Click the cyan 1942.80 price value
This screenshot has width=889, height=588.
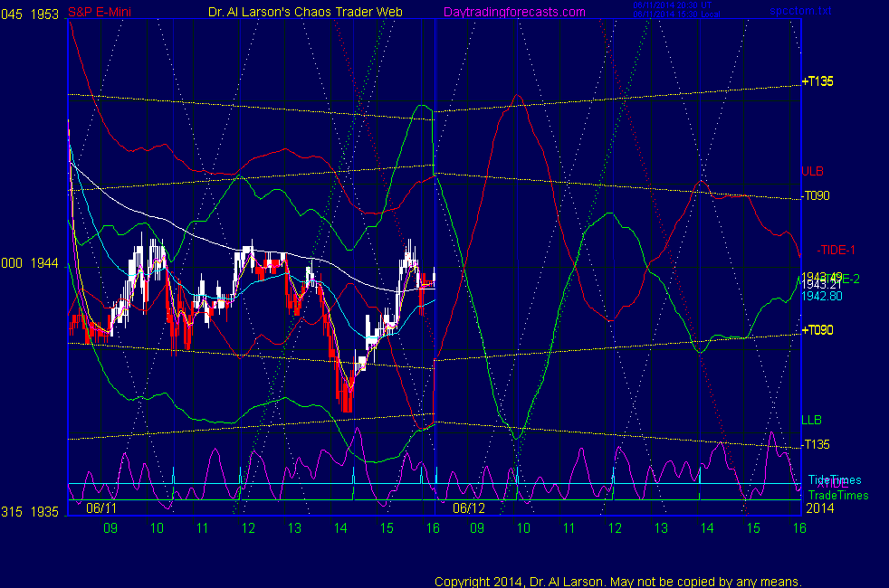(819, 296)
